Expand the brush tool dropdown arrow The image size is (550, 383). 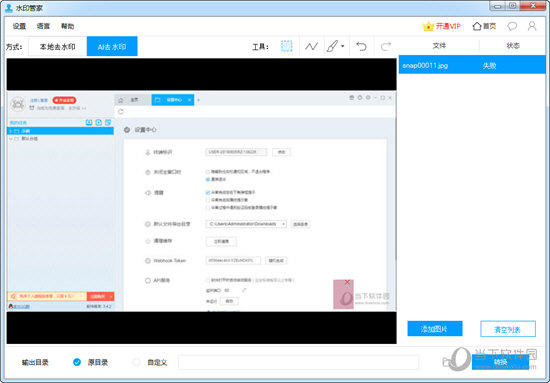point(343,46)
